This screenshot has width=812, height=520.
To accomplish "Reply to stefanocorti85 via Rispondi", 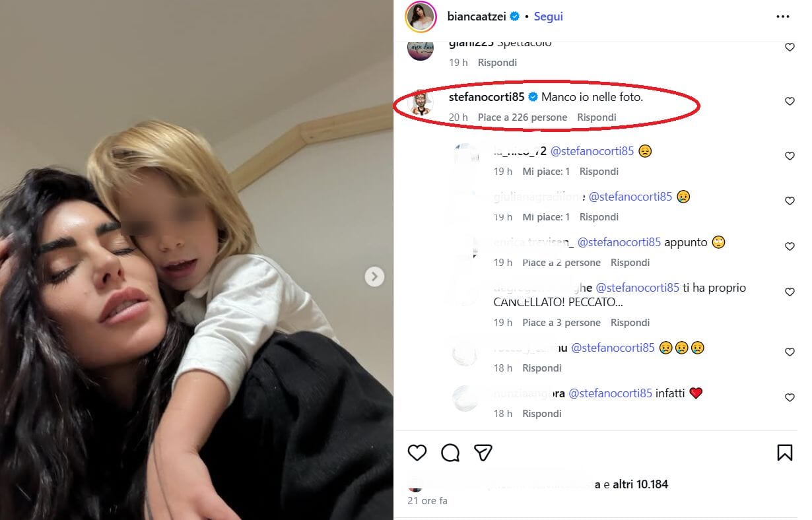I will pos(596,117).
